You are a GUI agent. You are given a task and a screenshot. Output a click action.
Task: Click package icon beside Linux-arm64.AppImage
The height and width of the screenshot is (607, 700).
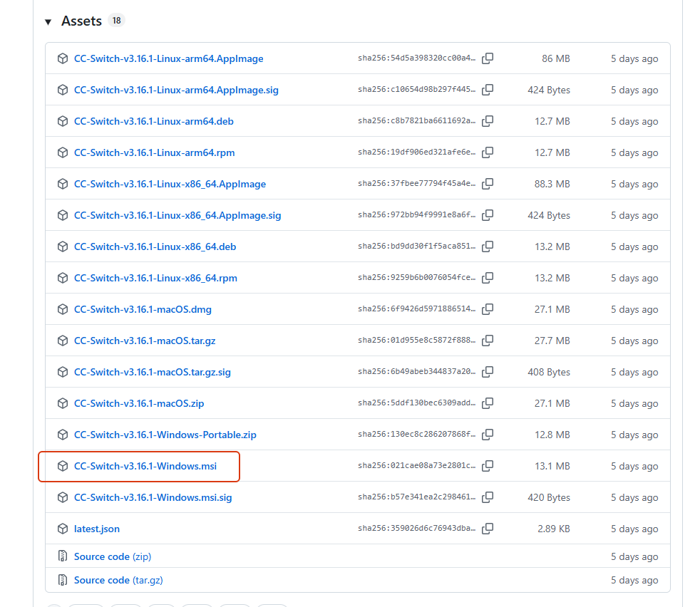pos(63,58)
